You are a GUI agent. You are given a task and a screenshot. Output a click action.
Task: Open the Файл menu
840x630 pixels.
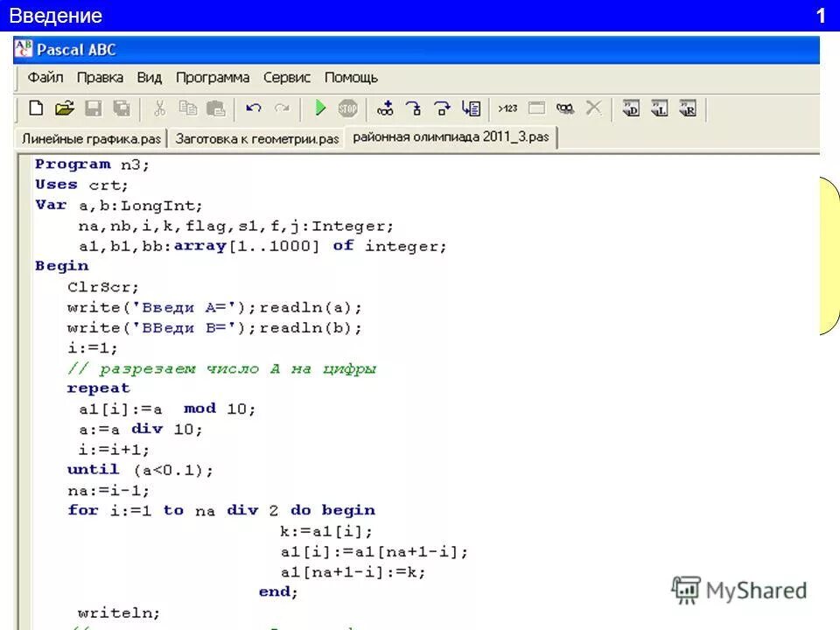pyautogui.click(x=45, y=78)
